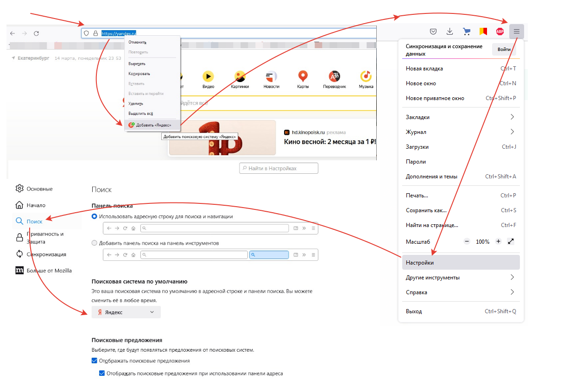This screenshot has height=392, width=563.
Task: Click Добавить «Яндекс» context menu entry
Action: pyautogui.click(x=152, y=125)
